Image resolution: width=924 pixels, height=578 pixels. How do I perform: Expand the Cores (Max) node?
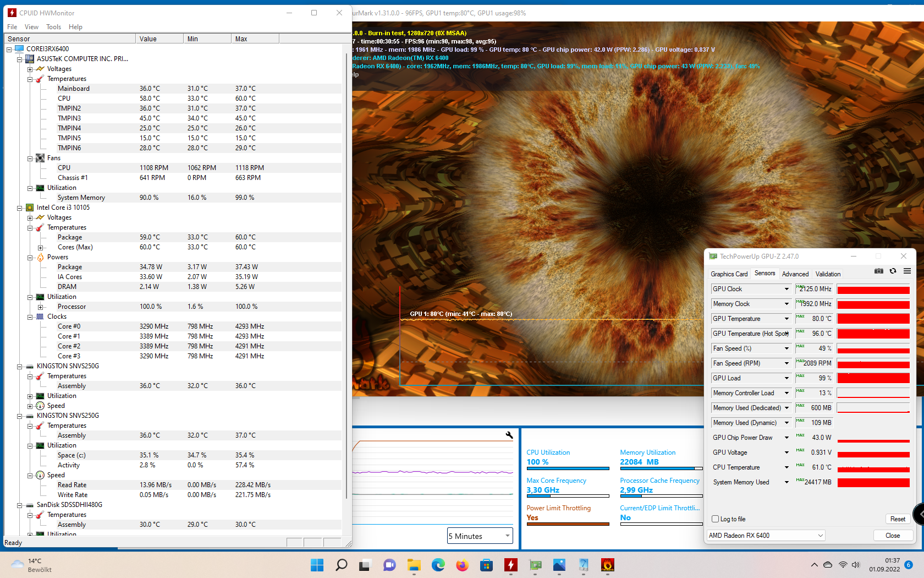point(40,248)
